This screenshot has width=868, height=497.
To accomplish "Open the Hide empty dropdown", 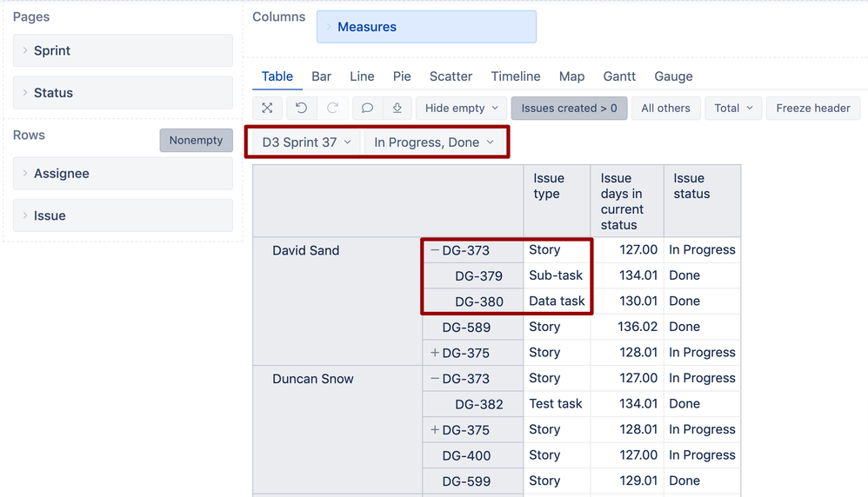I will pos(461,109).
